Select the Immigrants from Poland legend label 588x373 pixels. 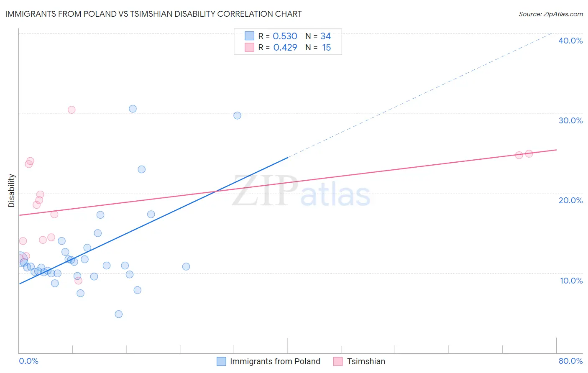click(275, 361)
